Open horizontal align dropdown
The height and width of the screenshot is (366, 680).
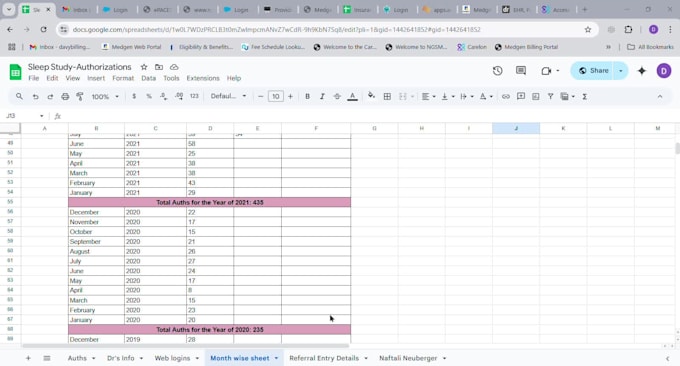coord(428,96)
